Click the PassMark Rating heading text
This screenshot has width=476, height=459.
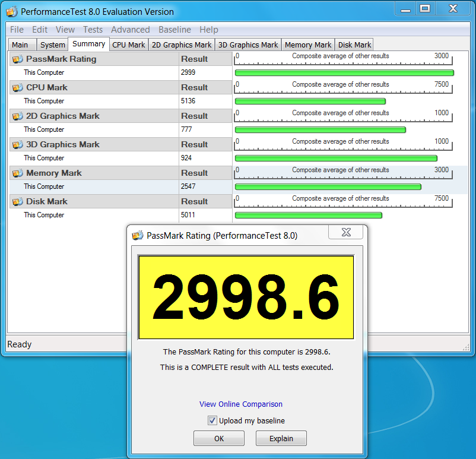(x=61, y=59)
